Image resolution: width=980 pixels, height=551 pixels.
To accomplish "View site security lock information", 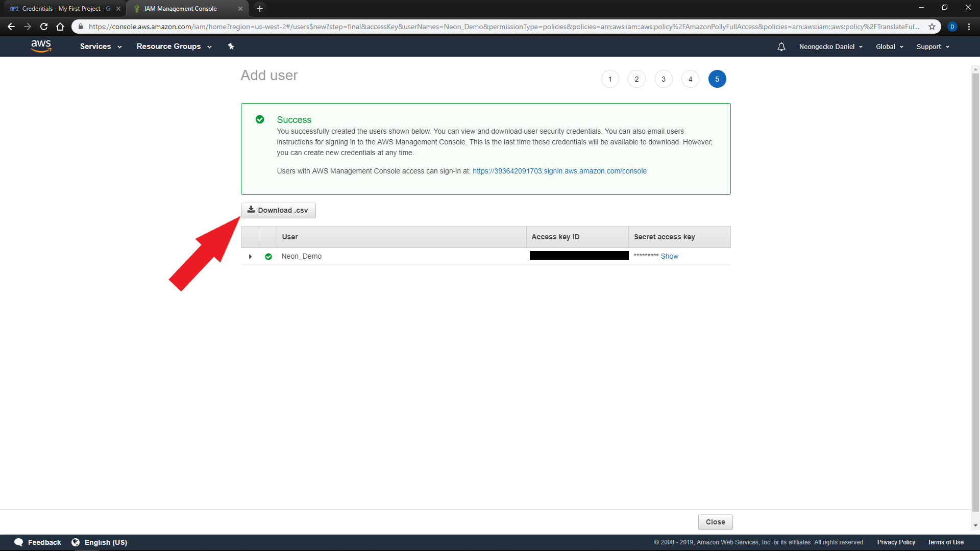I will point(81,27).
